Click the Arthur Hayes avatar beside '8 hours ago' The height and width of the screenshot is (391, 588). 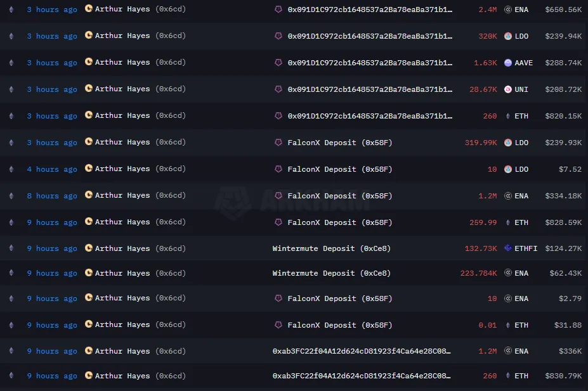89,196
